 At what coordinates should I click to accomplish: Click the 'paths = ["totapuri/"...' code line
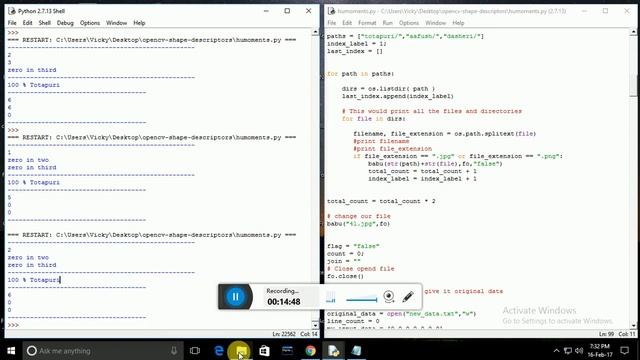[x=405, y=36]
